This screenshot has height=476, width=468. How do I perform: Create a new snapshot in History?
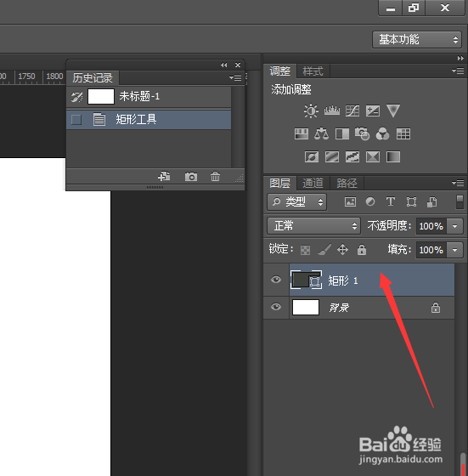click(191, 177)
